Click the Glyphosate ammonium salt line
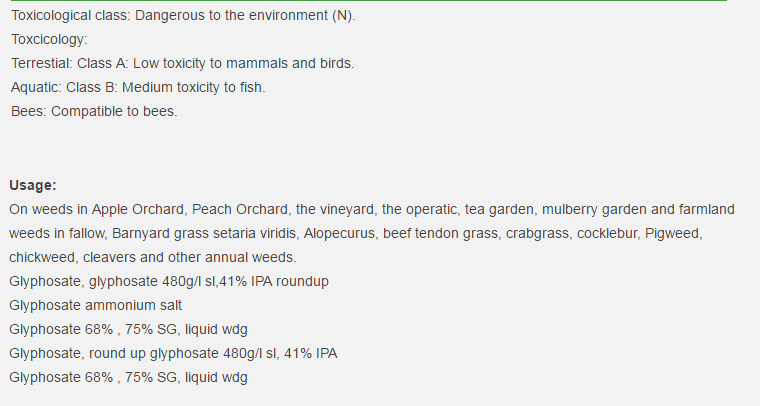 click(x=95, y=305)
